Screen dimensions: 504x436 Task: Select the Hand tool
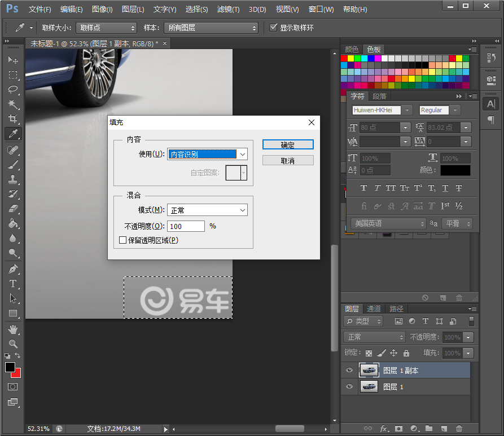tap(13, 329)
